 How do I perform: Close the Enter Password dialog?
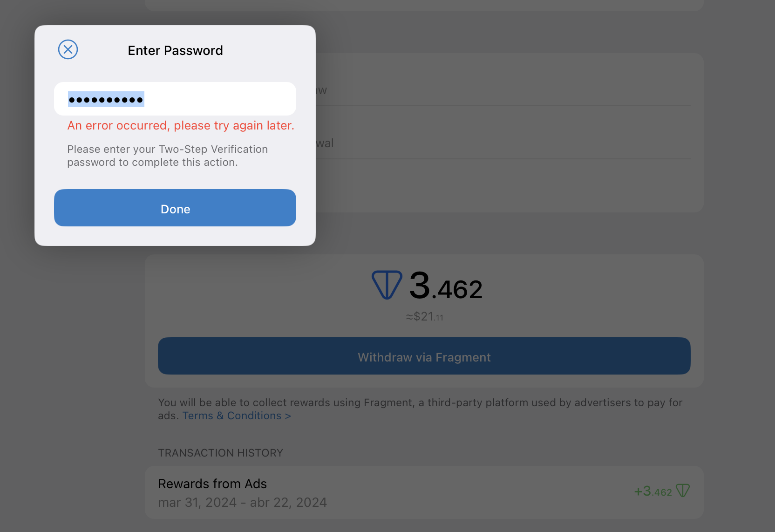point(68,49)
